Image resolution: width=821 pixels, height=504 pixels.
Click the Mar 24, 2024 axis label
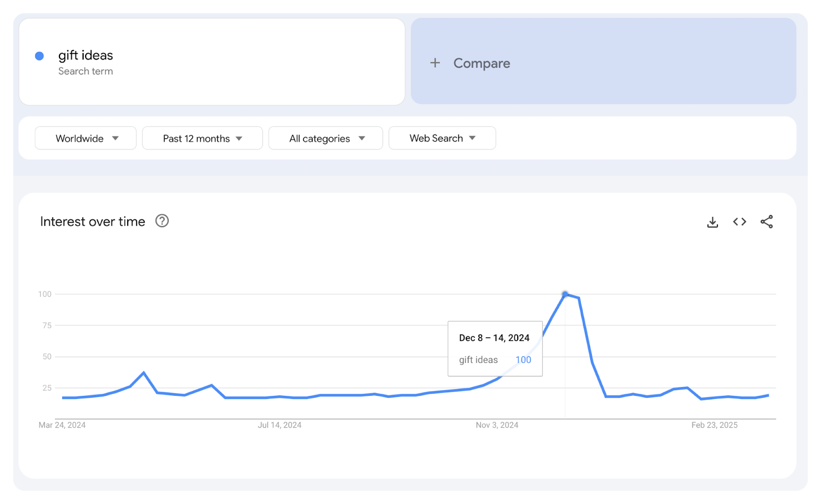tap(62, 425)
